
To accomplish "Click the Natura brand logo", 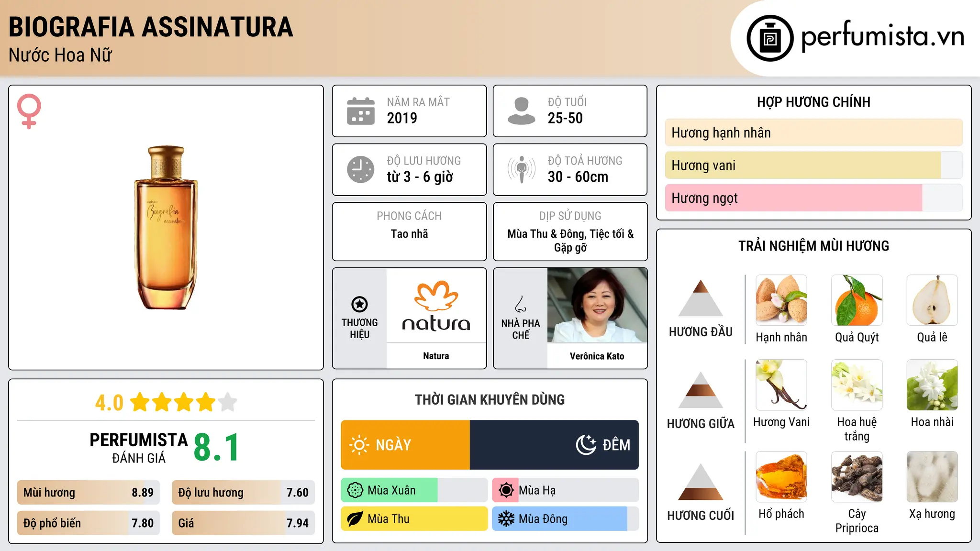I will [x=436, y=305].
